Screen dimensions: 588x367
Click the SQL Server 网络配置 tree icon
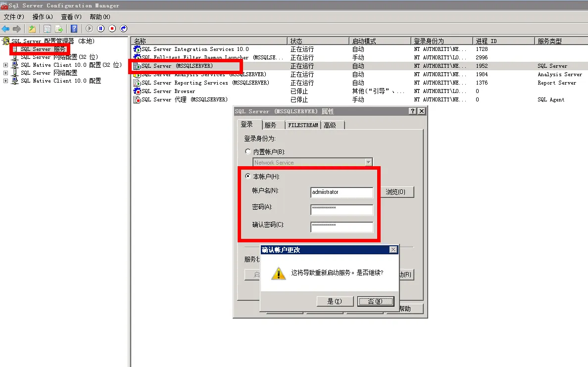tap(15, 73)
